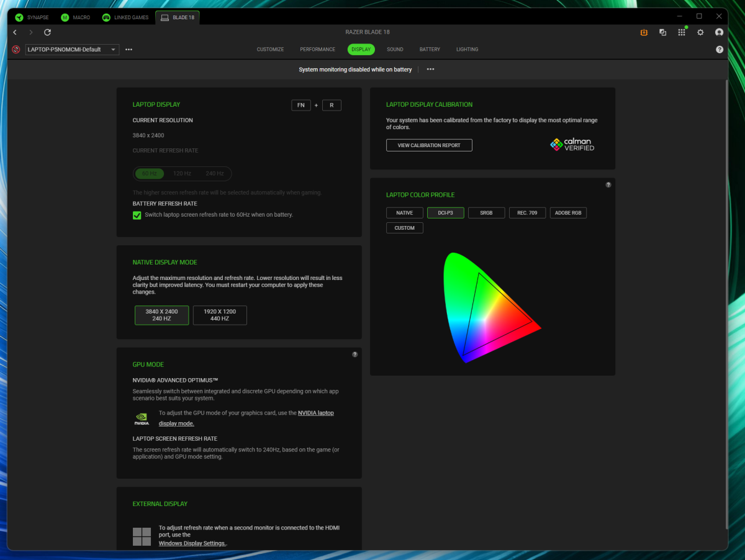Click the Windows logo in External Display
The width and height of the screenshot is (745, 560).
[142, 537]
